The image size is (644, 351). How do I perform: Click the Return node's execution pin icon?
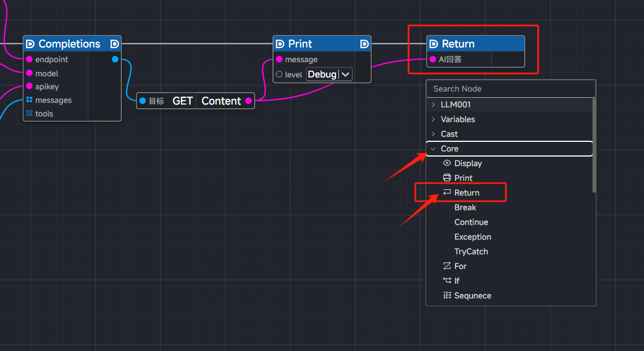click(x=434, y=44)
